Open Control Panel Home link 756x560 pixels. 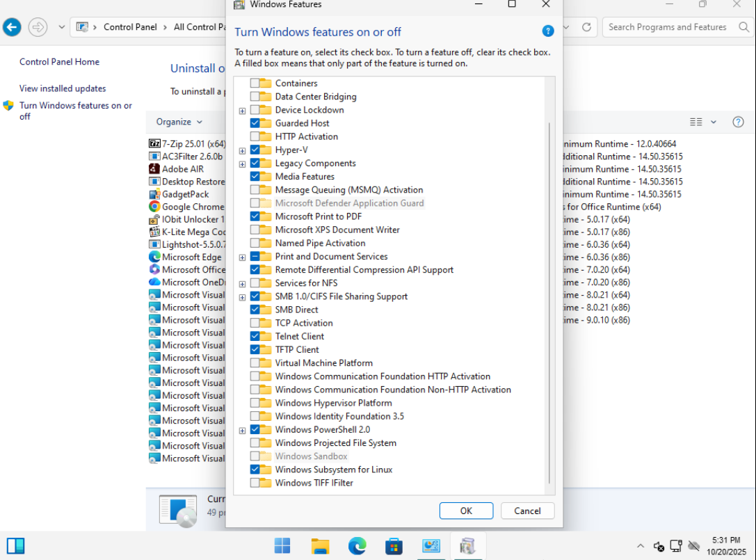pyautogui.click(x=59, y=62)
